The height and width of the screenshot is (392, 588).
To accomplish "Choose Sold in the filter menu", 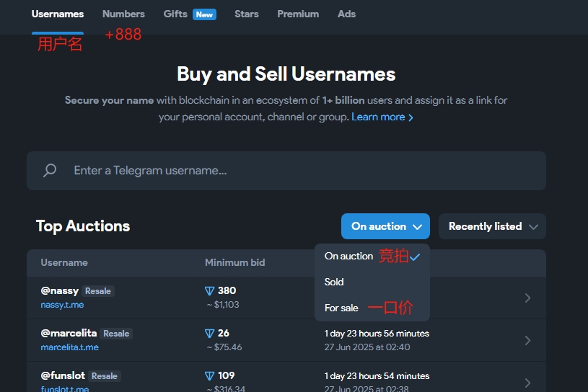I will click(x=372, y=282).
